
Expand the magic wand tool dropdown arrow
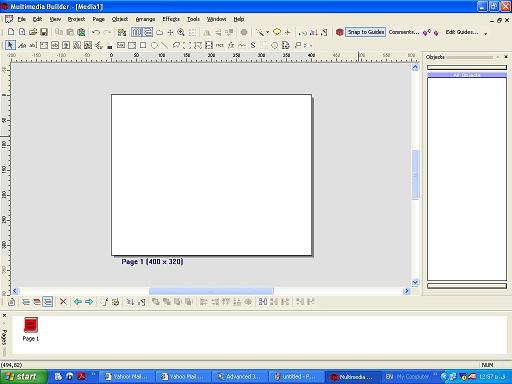(267, 33)
